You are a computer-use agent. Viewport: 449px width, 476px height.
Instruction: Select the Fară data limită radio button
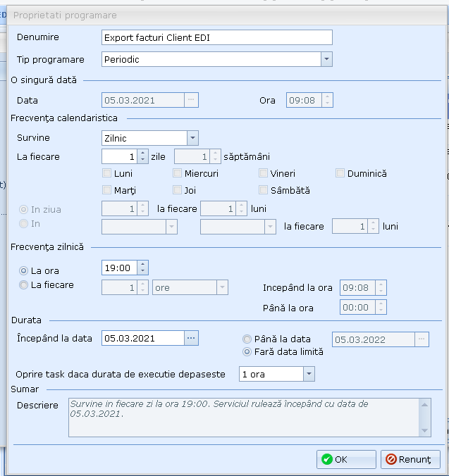tap(247, 352)
